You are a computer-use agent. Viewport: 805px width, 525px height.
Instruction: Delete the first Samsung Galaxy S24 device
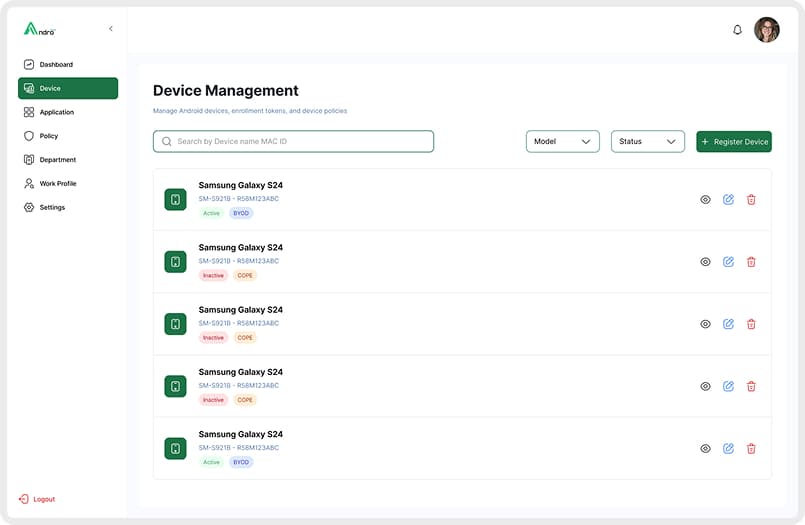(x=751, y=200)
